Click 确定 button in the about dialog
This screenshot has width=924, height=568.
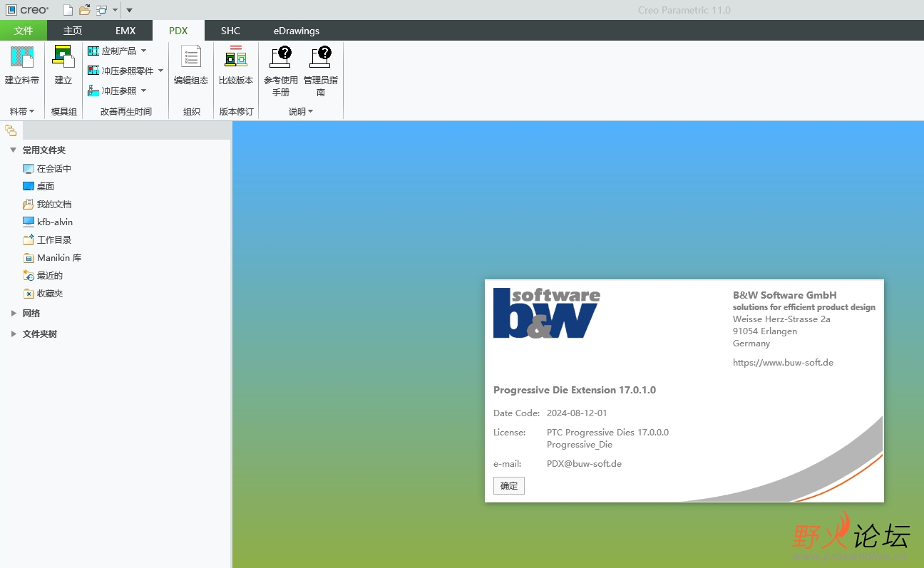[x=509, y=486]
